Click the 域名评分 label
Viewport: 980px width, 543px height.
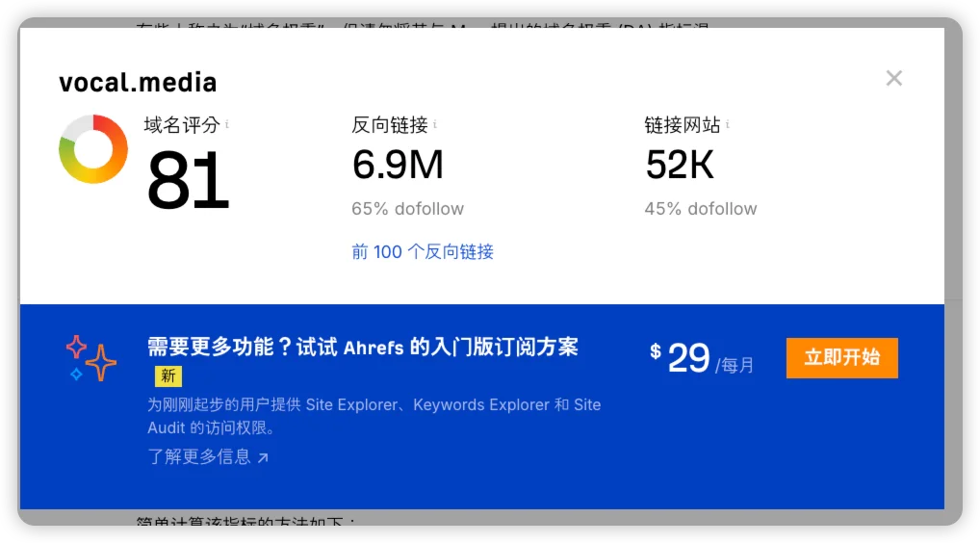point(182,125)
